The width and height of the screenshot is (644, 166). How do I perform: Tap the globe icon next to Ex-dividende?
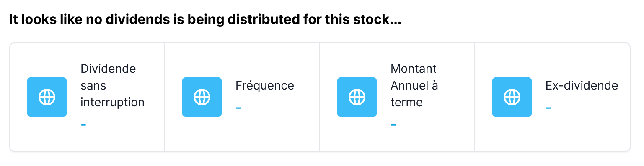[512, 97]
